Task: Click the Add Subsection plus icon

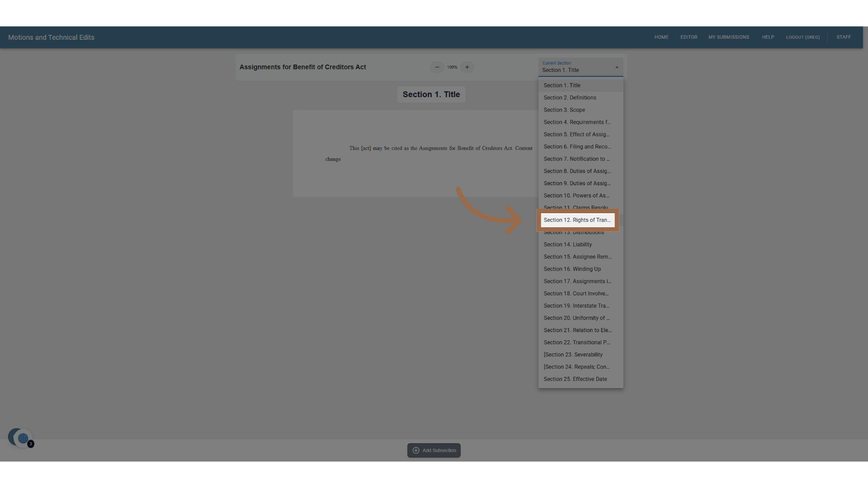Action: click(416, 450)
